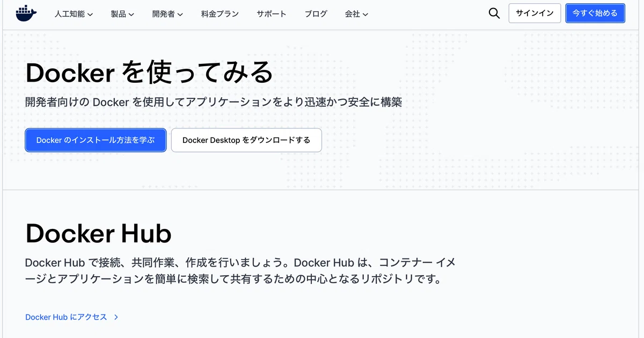This screenshot has height=338, width=644.
Task: Go to 料金プラン page
Action: 220,14
